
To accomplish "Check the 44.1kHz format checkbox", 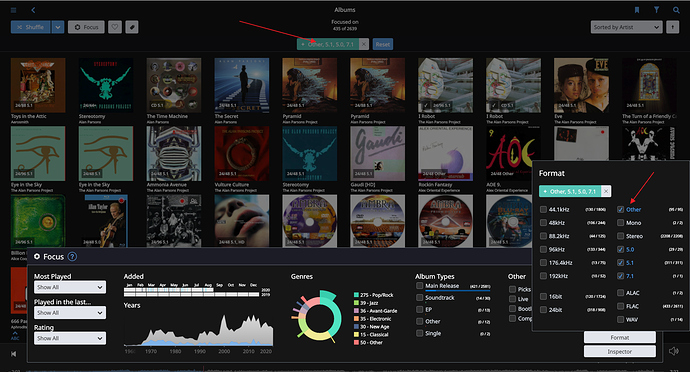I will [543, 210].
